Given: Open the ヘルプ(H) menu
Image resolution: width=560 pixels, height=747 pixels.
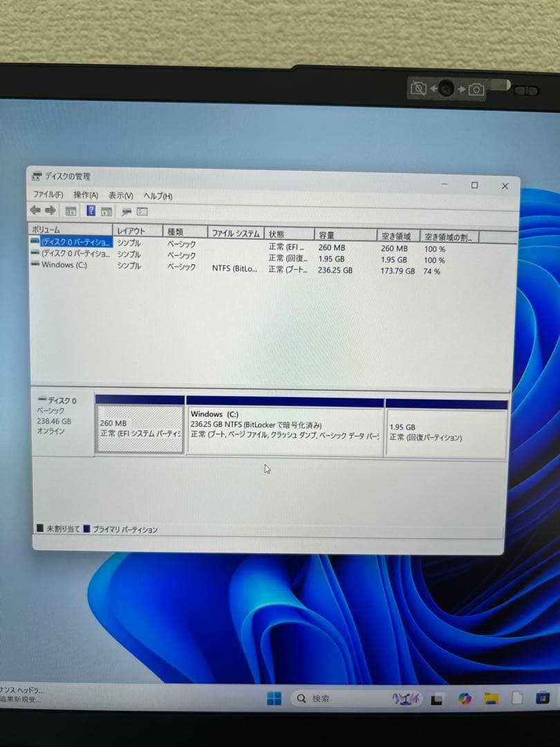Looking at the screenshot, I should pos(157,195).
